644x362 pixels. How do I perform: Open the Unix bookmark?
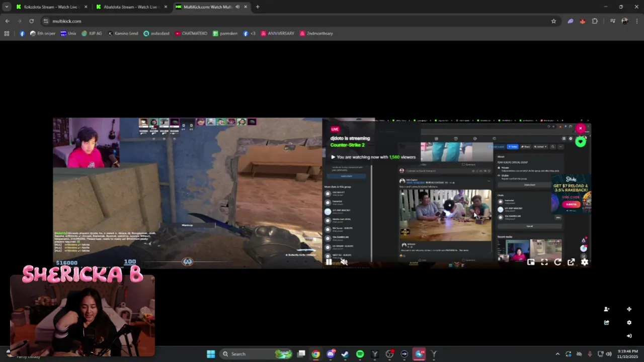pos(68,33)
